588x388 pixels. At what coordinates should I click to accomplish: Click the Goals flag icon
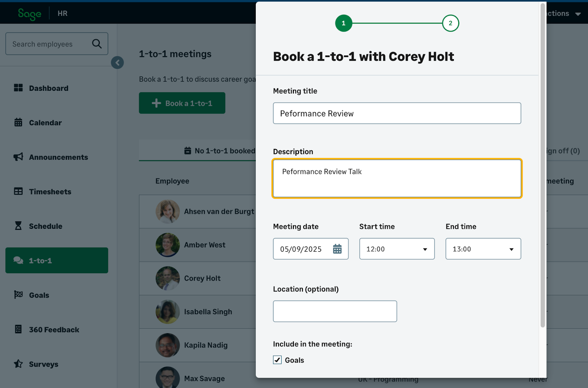(x=18, y=295)
